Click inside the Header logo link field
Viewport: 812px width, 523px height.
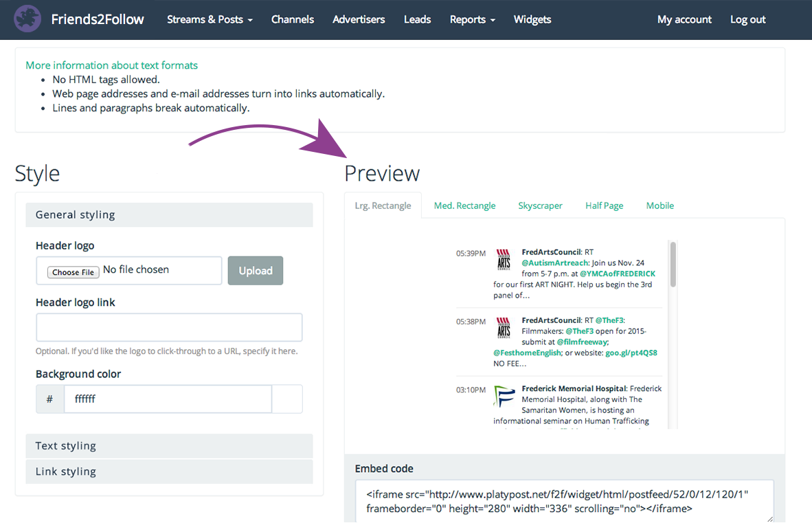[x=168, y=327]
